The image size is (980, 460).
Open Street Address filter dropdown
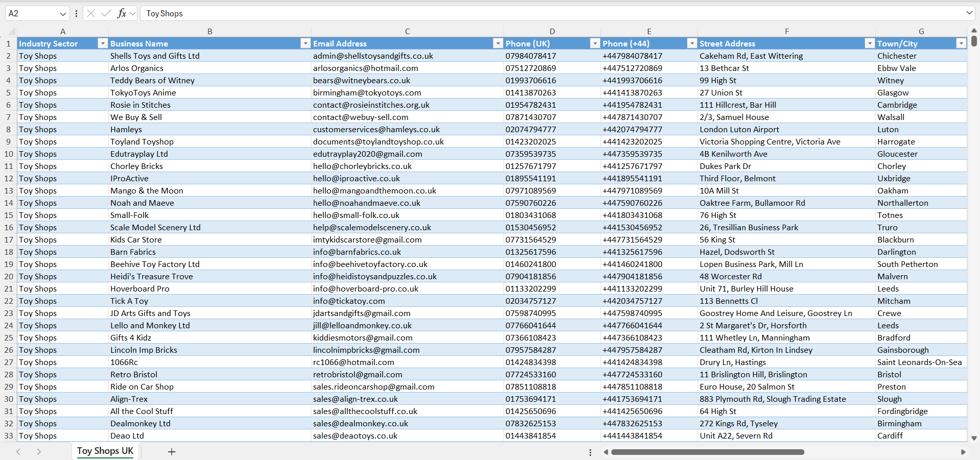pos(870,43)
